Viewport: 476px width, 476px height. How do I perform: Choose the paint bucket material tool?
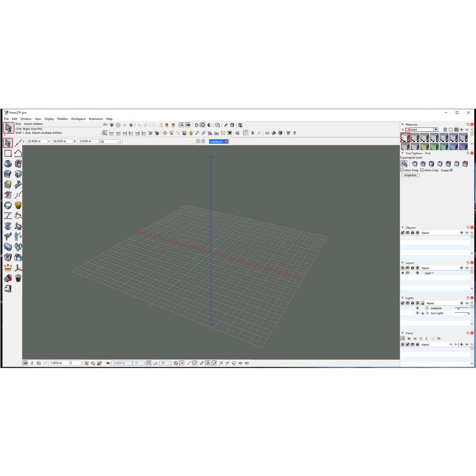pyautogui.click(x=8, y=278)
